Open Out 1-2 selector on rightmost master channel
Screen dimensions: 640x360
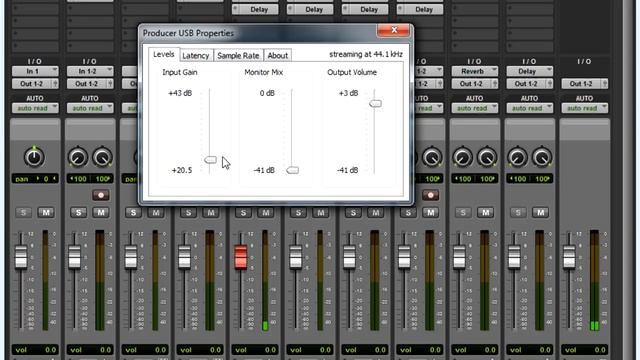click(584, 84)
